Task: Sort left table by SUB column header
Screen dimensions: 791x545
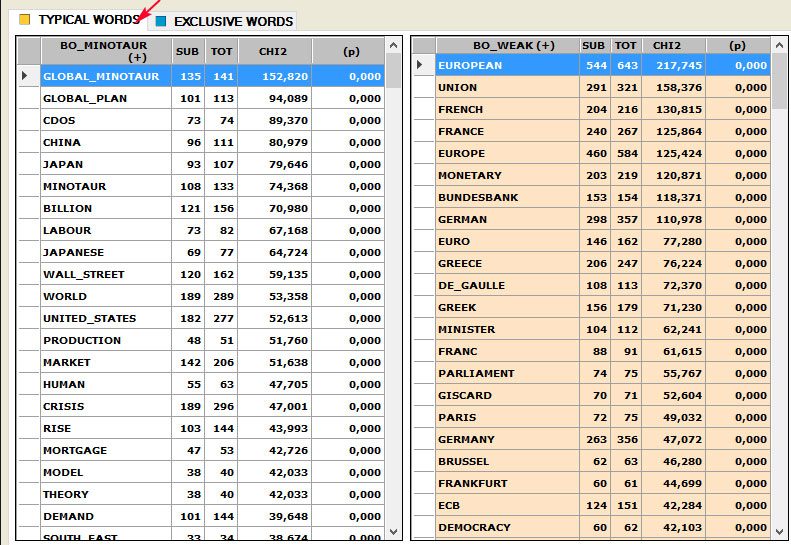Action: tap(188, 51)
